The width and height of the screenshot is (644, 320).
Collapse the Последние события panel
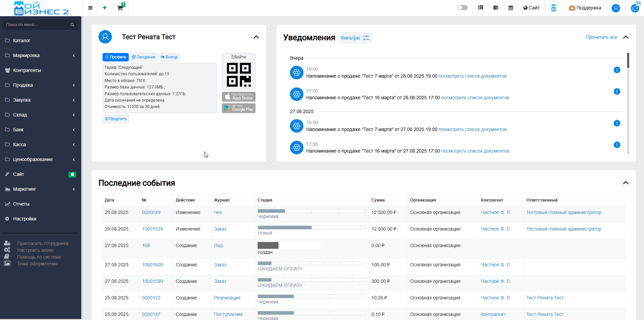626,183
